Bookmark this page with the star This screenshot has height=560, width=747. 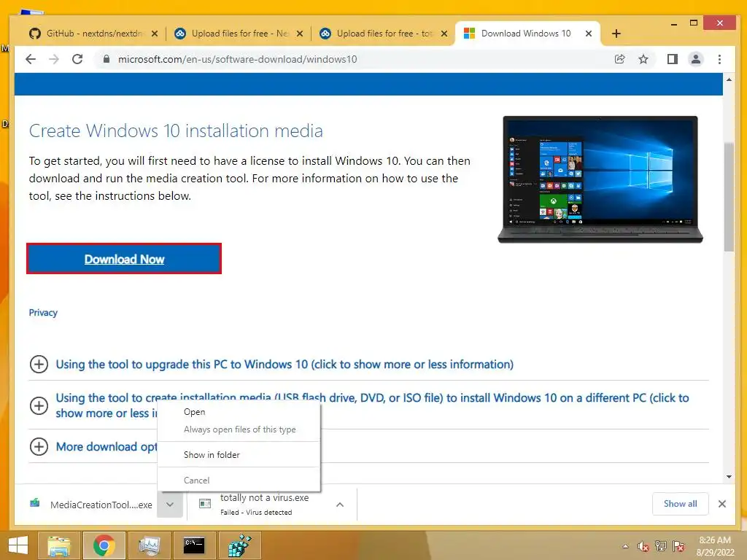pyautogui.click(x=643, y=59)
